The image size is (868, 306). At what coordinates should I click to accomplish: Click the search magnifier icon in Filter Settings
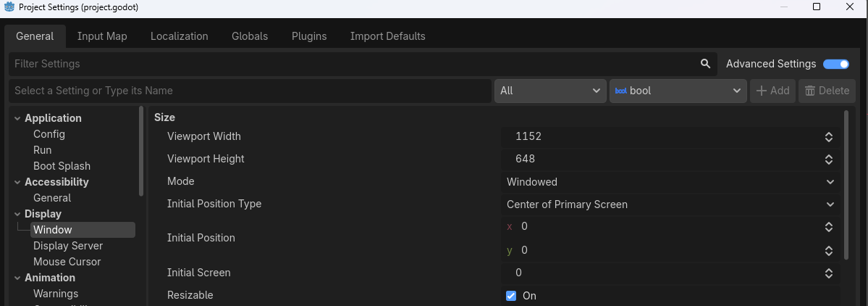click(x=705, y=64)
